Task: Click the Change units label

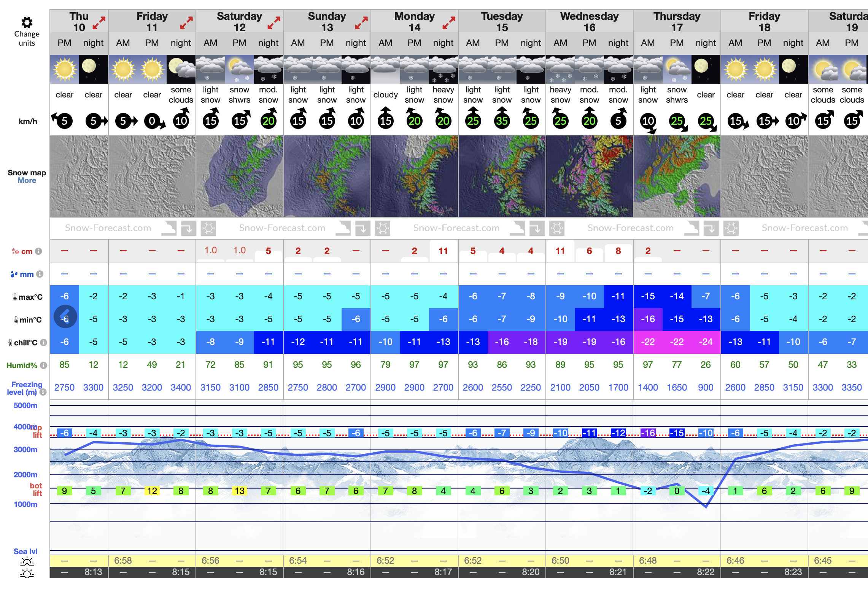Action: (x=27, y=38)
